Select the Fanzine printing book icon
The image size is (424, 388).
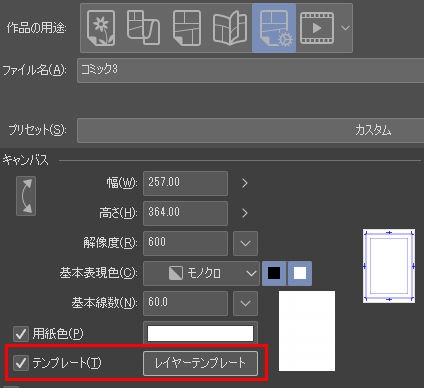(230, 28)
